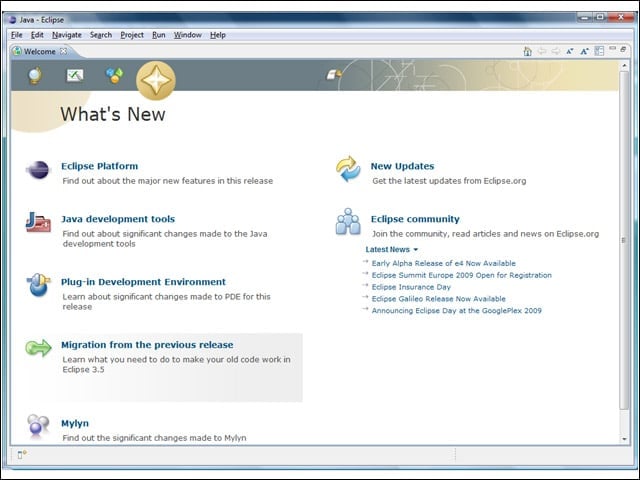Open Migration from the previous release link

[147, 345]
